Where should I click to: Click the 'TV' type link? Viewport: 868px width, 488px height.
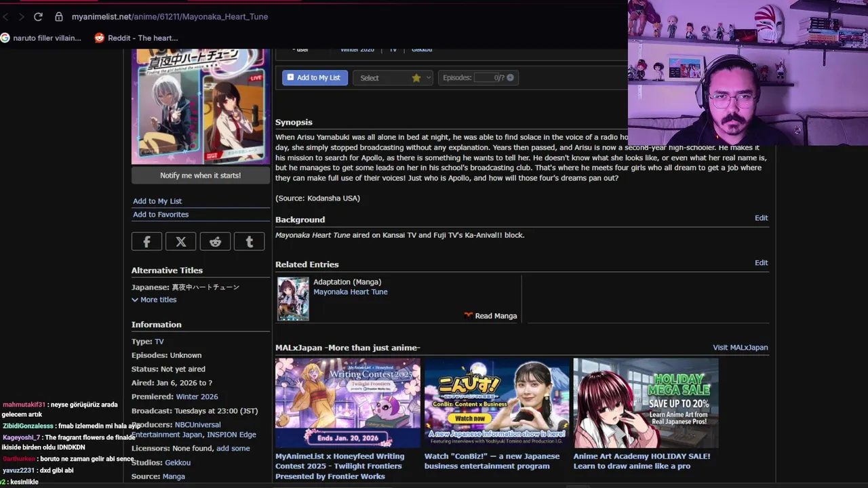[159, 342]
